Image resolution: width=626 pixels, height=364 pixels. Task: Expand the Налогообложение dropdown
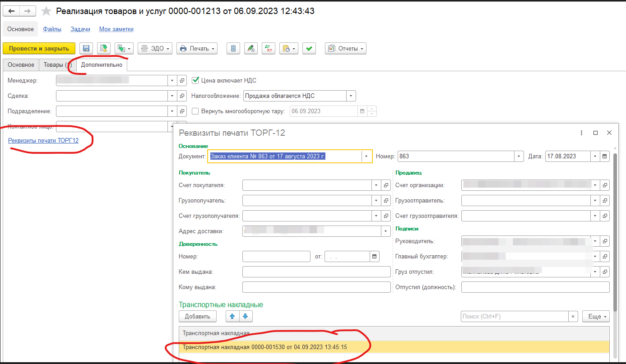click(x=351, y=96)
